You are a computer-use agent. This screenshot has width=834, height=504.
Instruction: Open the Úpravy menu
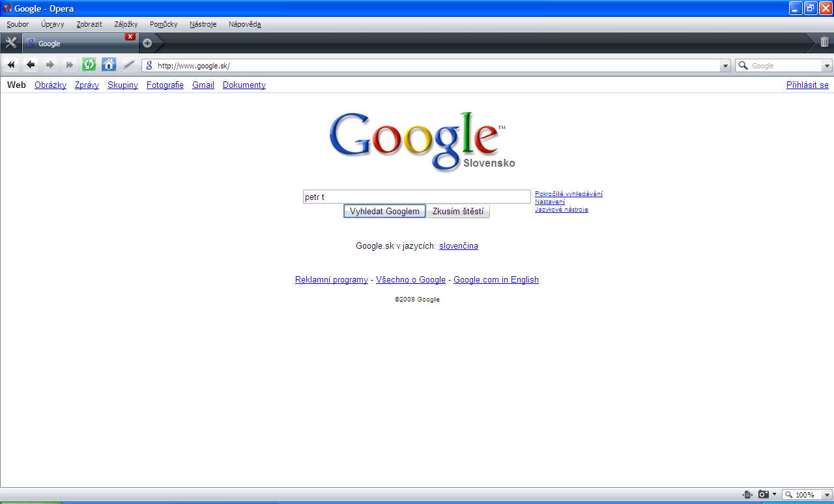click(x=52, y=24)
